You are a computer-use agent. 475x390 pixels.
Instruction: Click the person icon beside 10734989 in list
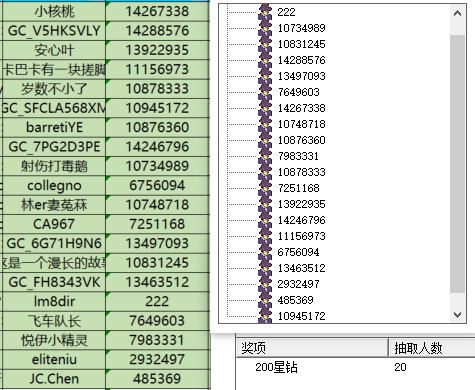pos(265,28)
